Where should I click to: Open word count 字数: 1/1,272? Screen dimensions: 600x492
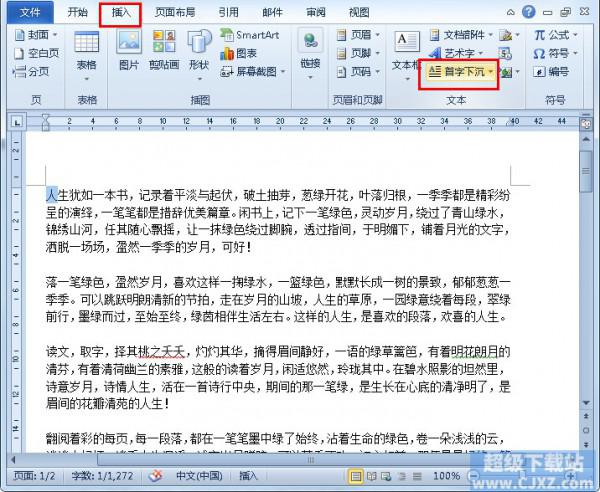point(102,476)
